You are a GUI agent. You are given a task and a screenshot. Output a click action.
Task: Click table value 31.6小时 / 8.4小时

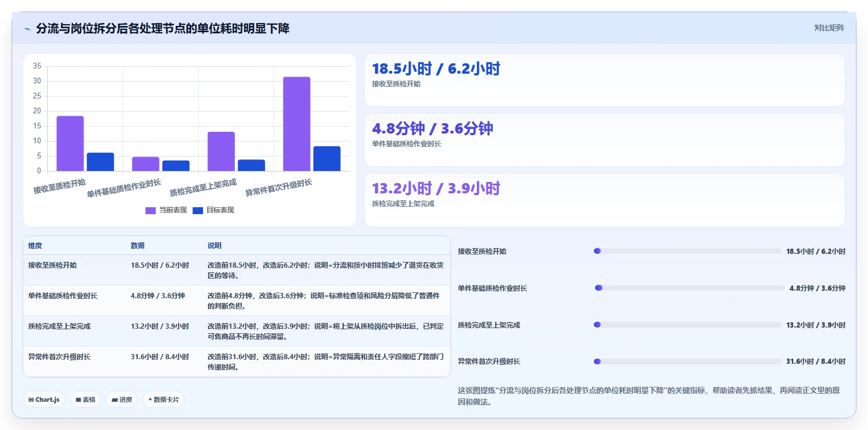(160, 357)
